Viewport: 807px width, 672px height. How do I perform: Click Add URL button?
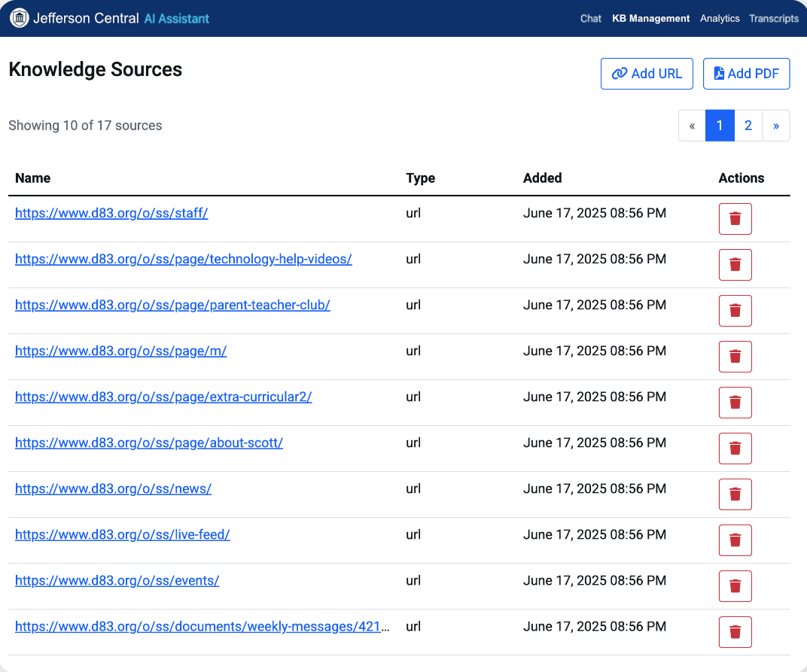tap(647, 74)
